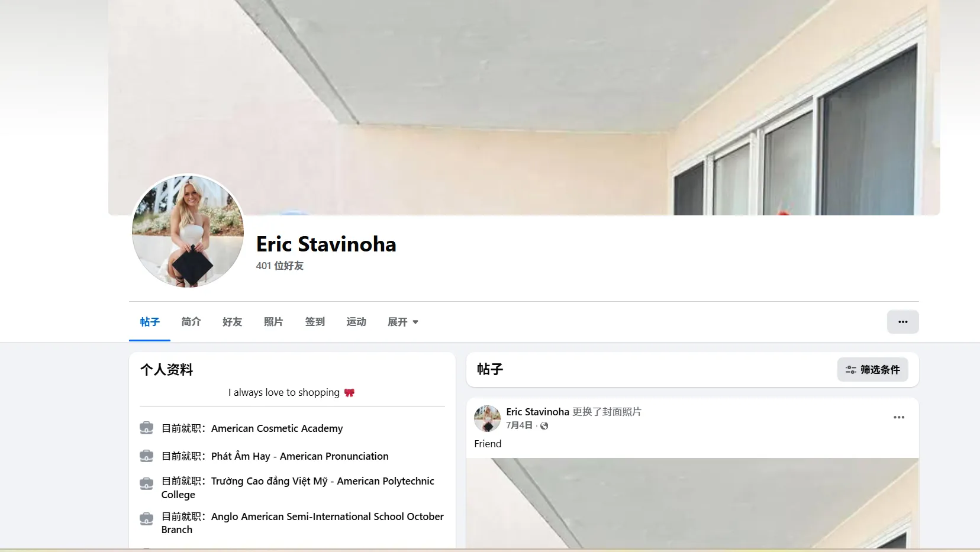Switch to the 简介 tab
Image resolution: width=980 pixels, height=552 pixels.
pyautogui.click(x=191, y=322)
